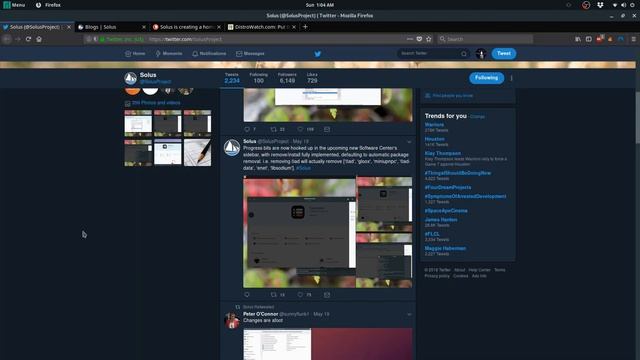Open the Sun 1:04 AM clock
This screenshot has height=360, width=640.
click(320, 5)
